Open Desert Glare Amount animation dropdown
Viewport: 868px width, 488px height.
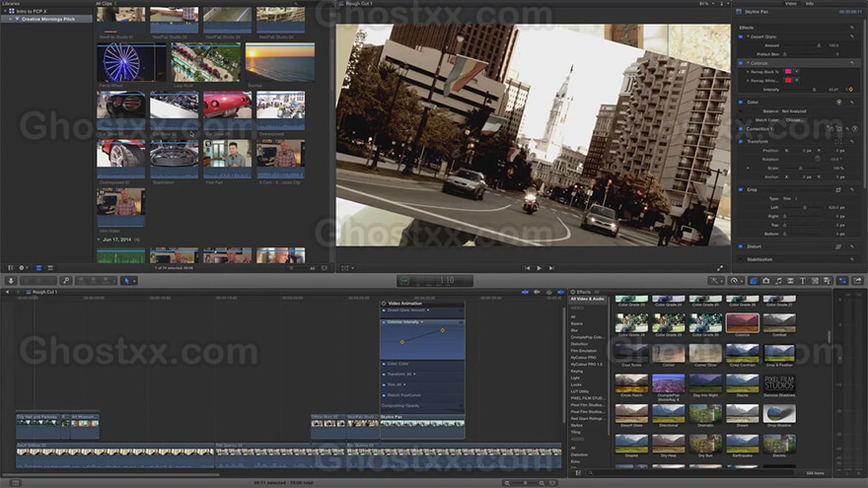tap(428, 310)
